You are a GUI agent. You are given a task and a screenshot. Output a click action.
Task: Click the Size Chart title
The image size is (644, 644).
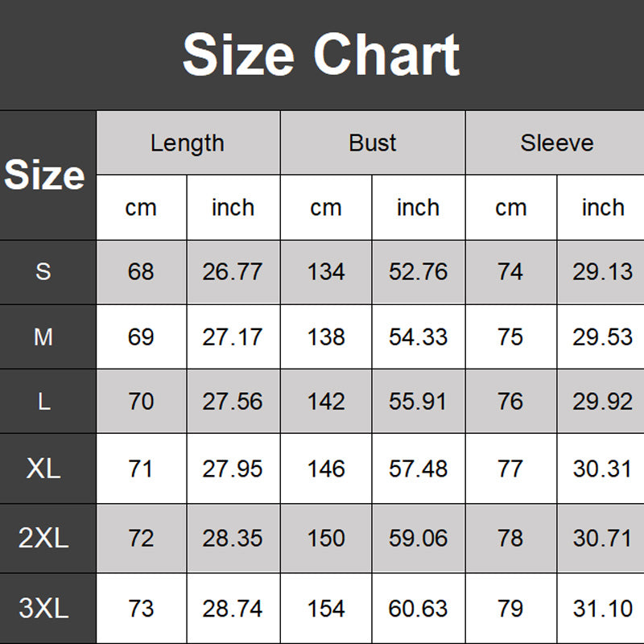(x=321, y=55)
